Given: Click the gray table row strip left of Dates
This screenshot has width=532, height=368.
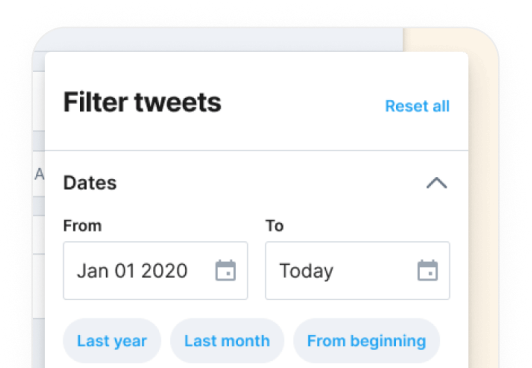Looking at the screenshot, I should click(39, 206).
